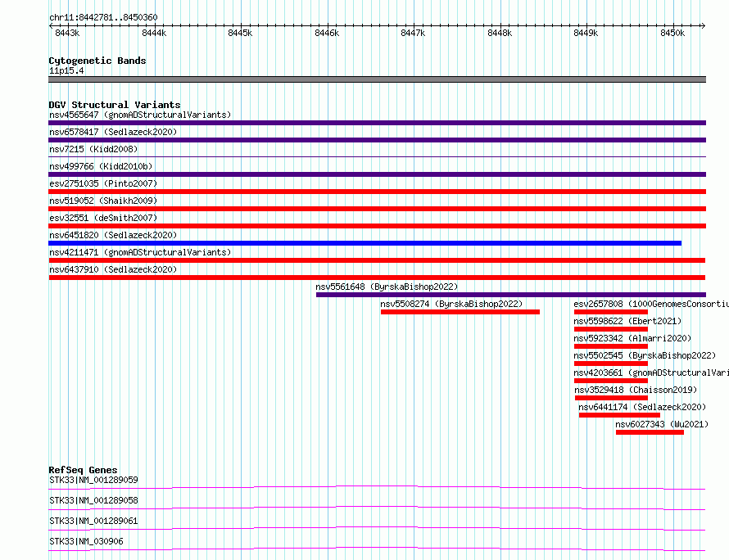This screenshot has height=560, width=729.
Task: Select the red esv2751035 variant bar
Action: [377, 192]
